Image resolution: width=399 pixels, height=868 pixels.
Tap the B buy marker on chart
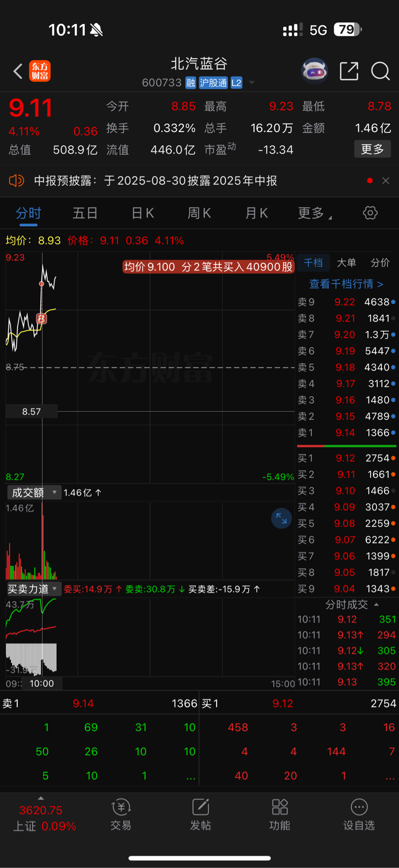[x=42, y=318]
